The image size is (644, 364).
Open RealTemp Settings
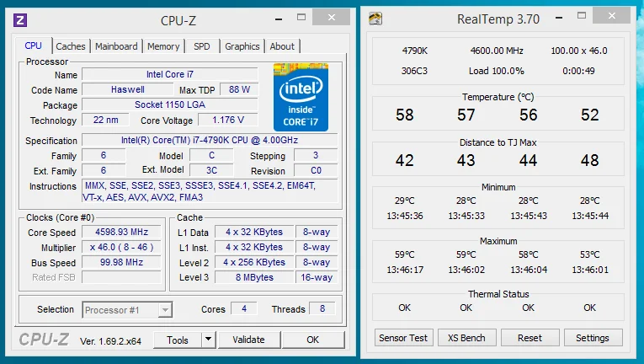593,338
